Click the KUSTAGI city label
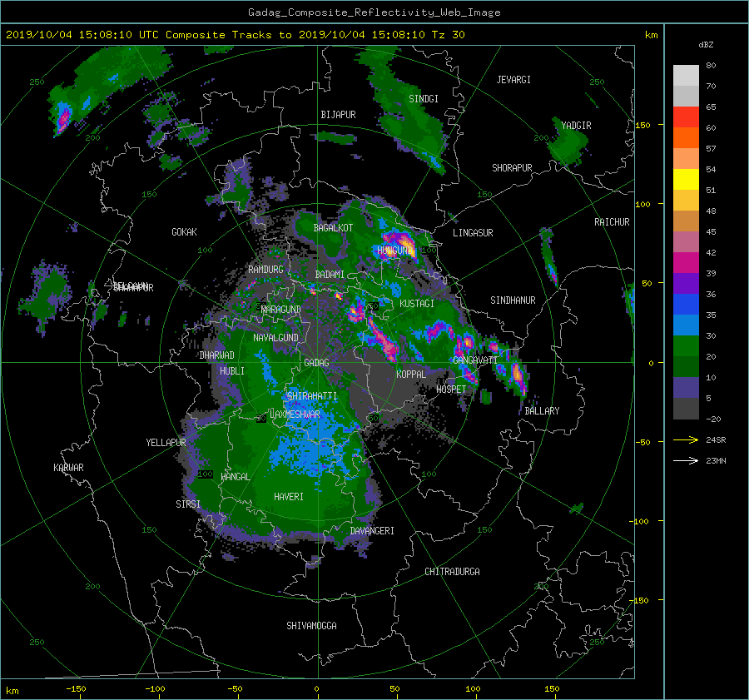 417,304
